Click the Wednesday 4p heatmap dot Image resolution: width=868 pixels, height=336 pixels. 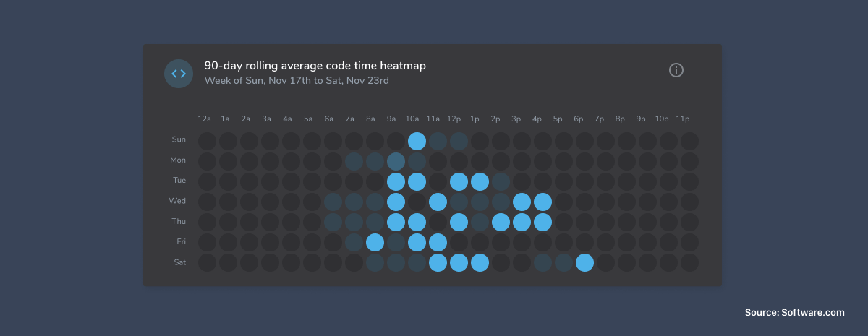coord(542,202)
